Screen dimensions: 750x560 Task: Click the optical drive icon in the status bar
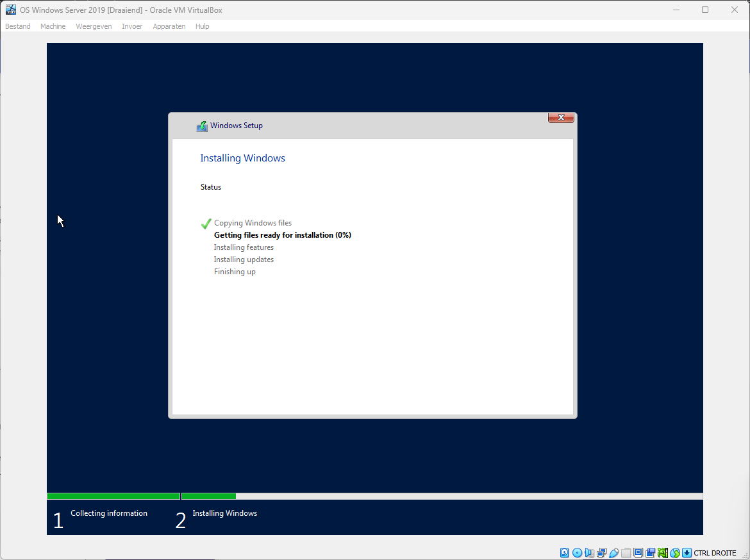[577, 552]
